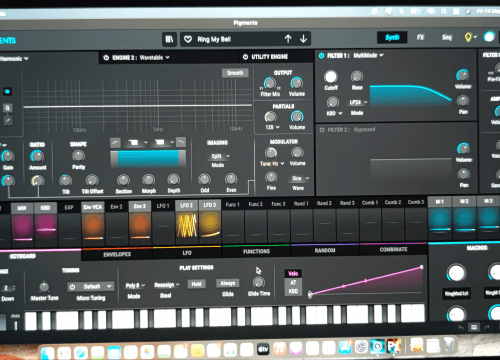The width and height of the screenshot is (500, 360).
Task: Click the teal display under the M 1 label
Action: [x=440, y=219]
